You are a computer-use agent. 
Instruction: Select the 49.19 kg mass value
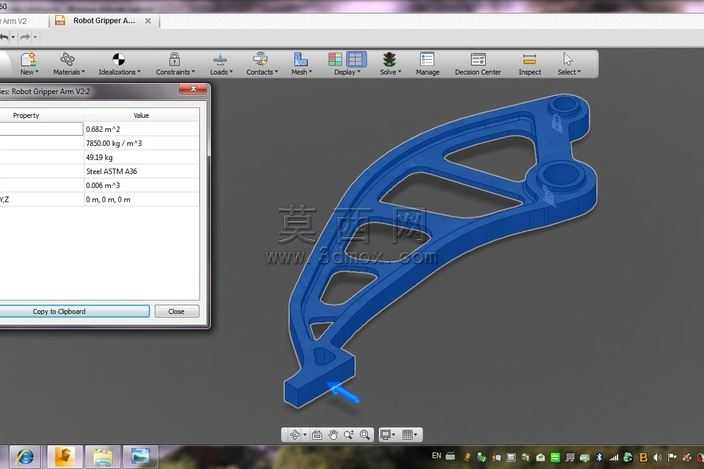tap(99, 157)
